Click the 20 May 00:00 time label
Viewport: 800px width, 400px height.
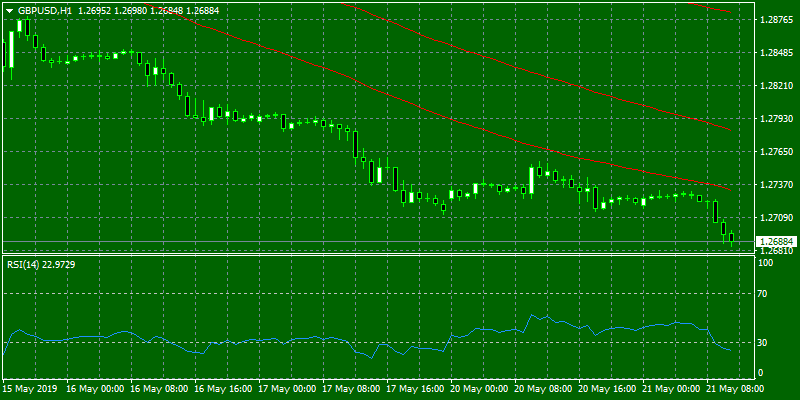pos(479,388)
